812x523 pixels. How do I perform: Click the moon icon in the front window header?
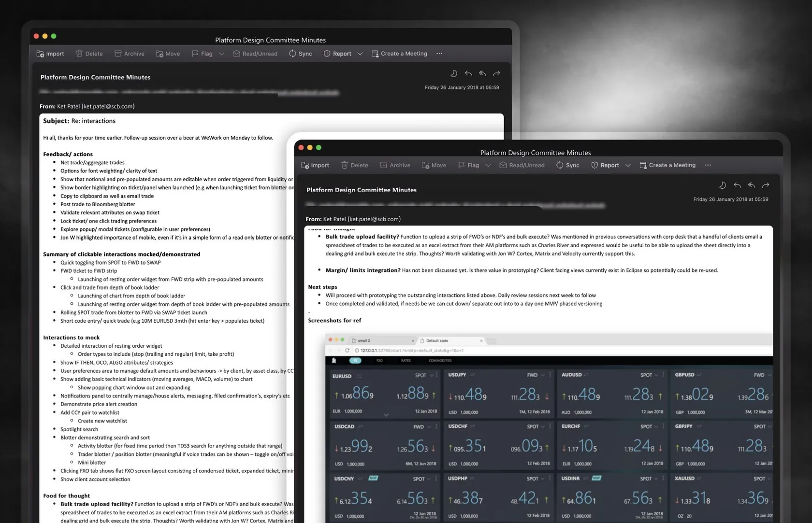click(x=723, y=185)
